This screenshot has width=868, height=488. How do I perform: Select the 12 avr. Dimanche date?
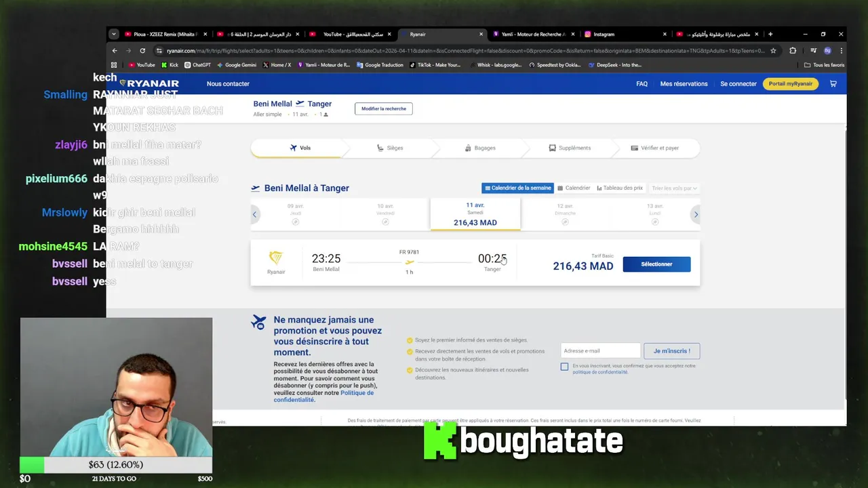pos(565,214)
